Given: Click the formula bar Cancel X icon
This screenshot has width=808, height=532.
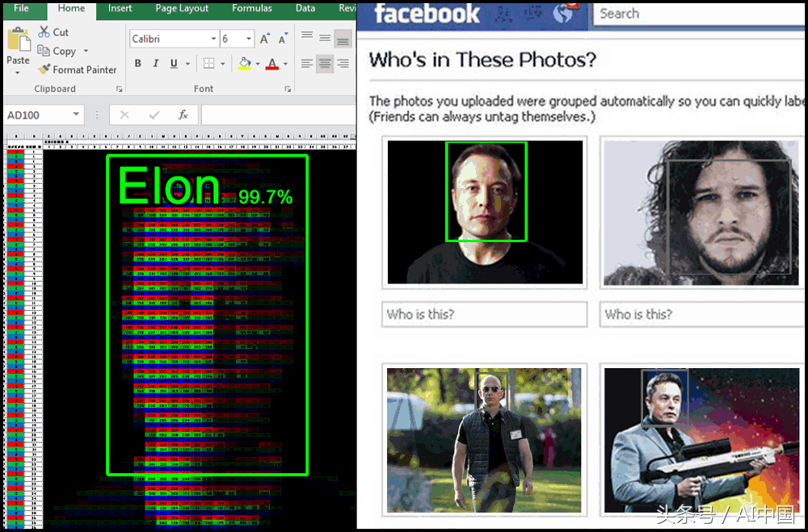Looking at the screenshot, I should click(x=124, y=115).
